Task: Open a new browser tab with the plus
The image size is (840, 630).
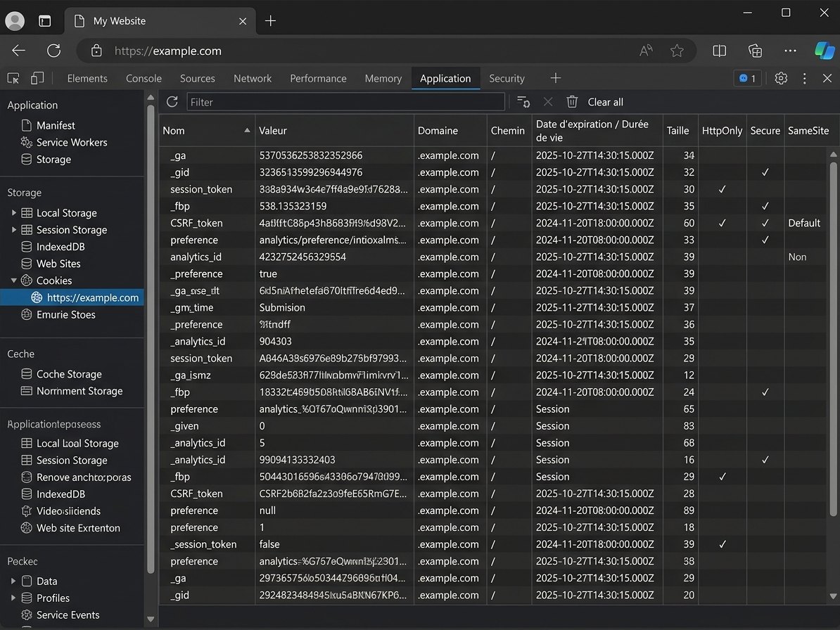Action: coord(271,21)
